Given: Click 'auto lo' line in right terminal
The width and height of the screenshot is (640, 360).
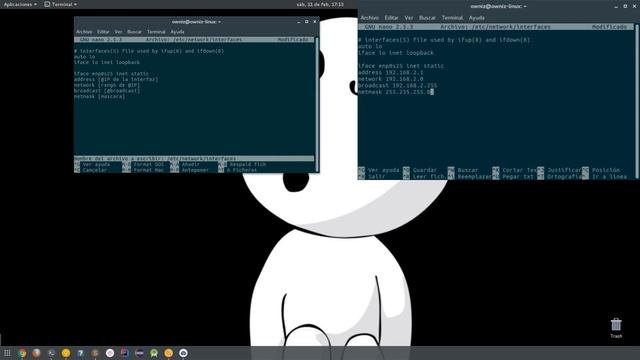Looking at the screenshot, I should click(x=370, y=46).
